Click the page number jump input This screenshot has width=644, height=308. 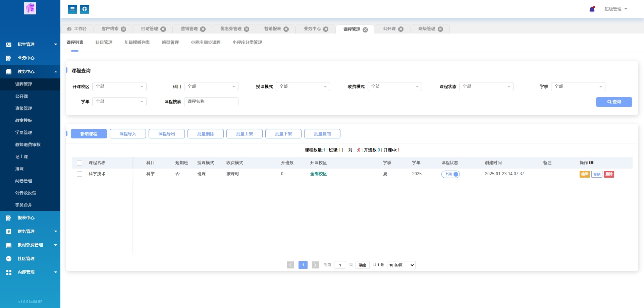(x=340, y=265)
